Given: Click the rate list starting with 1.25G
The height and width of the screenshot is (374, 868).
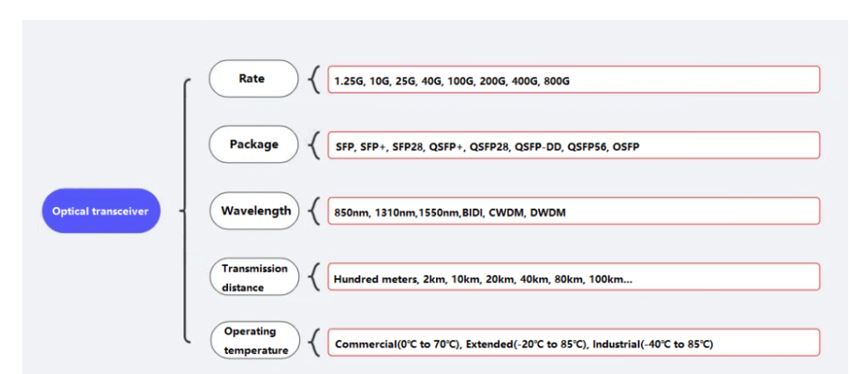Looking at the screenshot, I should click(573, 80).
